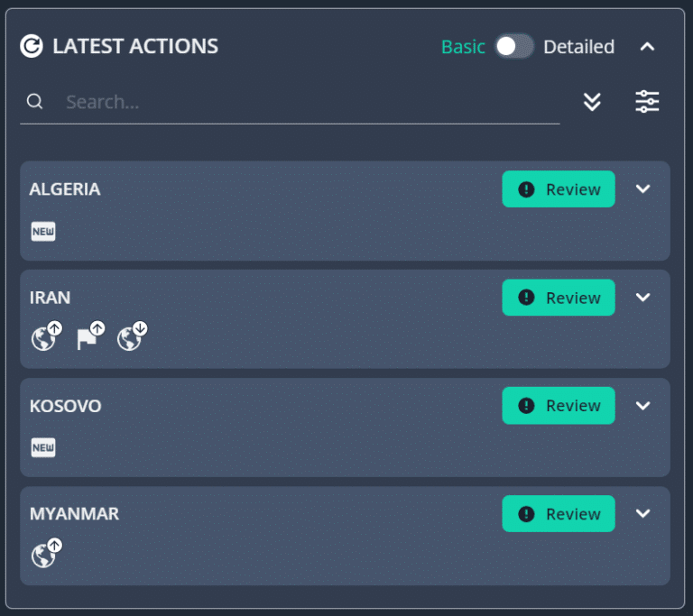Expand the Kosovo row details
The height and width of the screenshot is (616, 693).
click(x=642, y=406)
